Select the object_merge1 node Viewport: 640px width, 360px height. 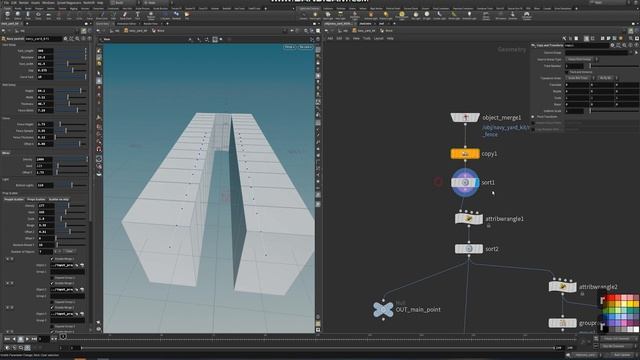[x=465, y=118]
